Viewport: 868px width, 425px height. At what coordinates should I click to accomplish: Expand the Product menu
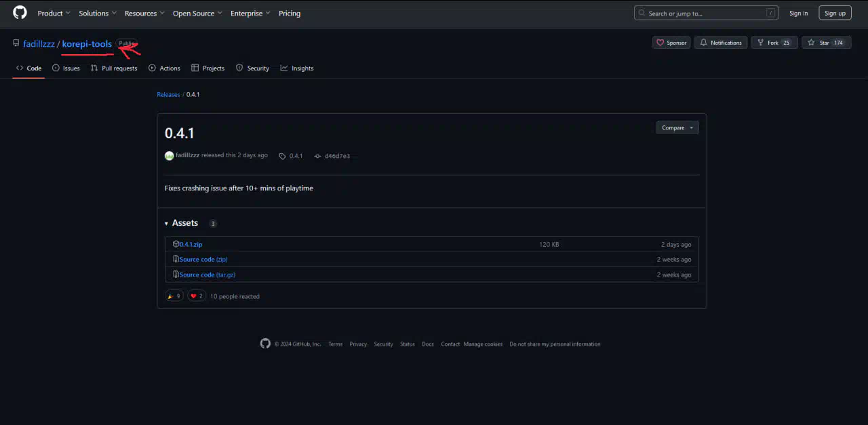(54, 13)
